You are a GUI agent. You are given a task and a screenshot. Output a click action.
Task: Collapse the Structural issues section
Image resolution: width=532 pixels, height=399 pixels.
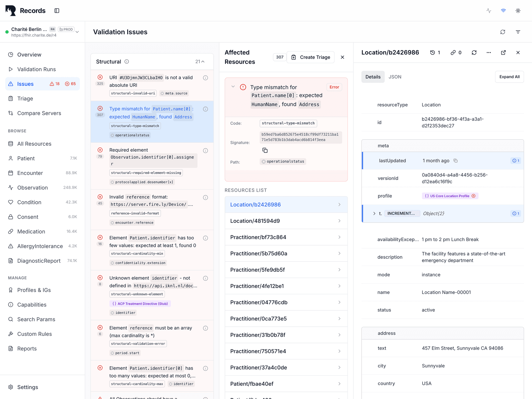[203, 61]
